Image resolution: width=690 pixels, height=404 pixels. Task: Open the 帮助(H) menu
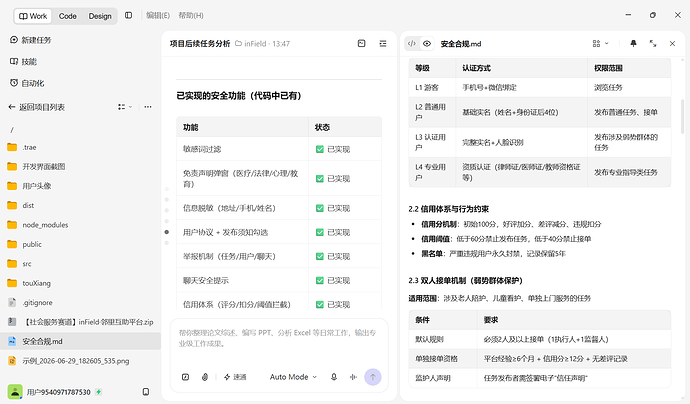pyautogui.click(x=191, y=15)
